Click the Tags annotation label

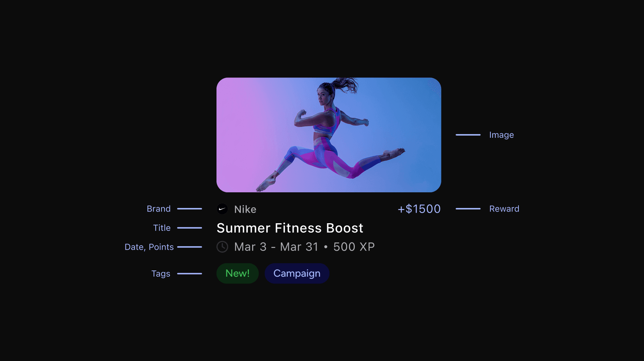click(x=161, y=274)
